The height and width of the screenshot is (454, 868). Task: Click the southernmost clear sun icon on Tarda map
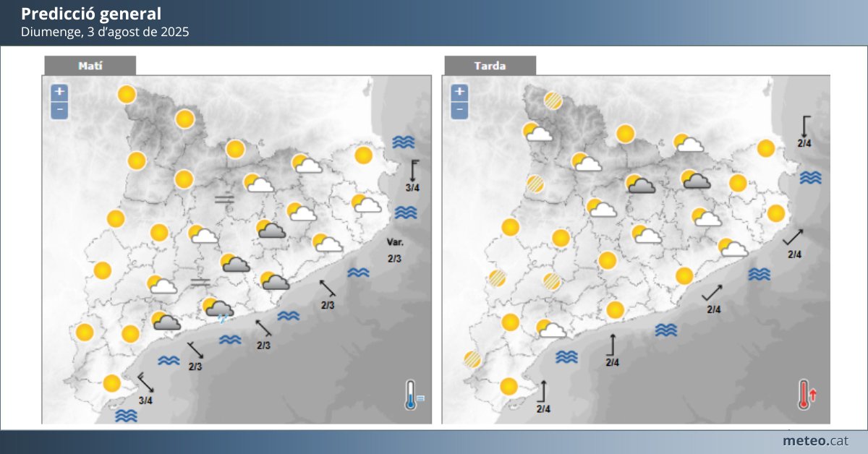pos(509,386)
